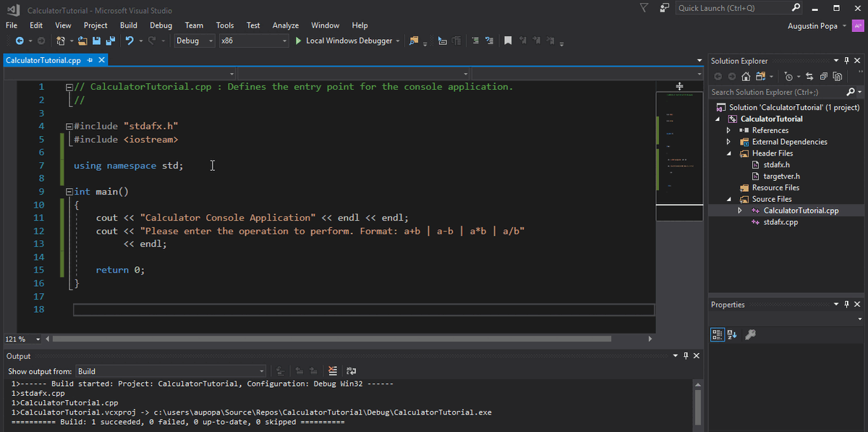Screen dimensions: 868x432
Task: Click the New Project toolbar icon
Action: pos(61,41)
